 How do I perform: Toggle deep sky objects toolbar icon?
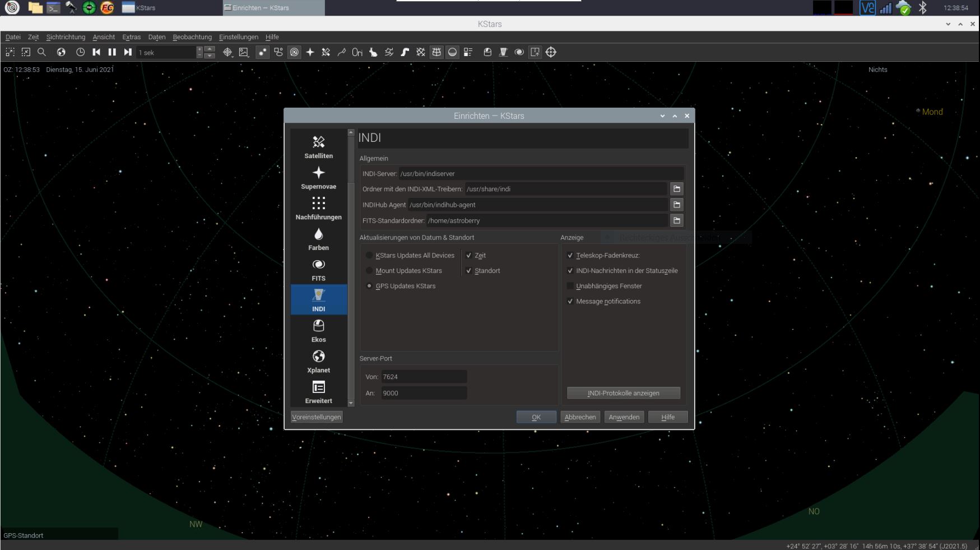pyautogui.click(x=278, y=52)
